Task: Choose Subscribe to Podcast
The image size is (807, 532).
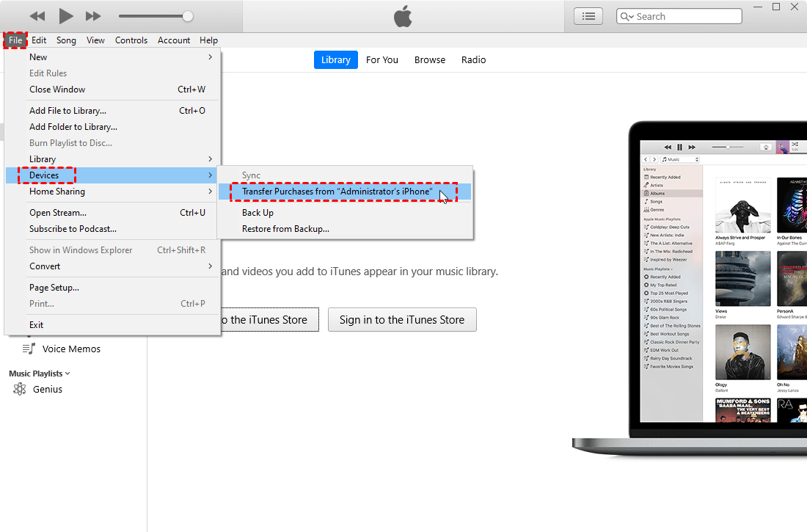Action: [x=113, y=229]
